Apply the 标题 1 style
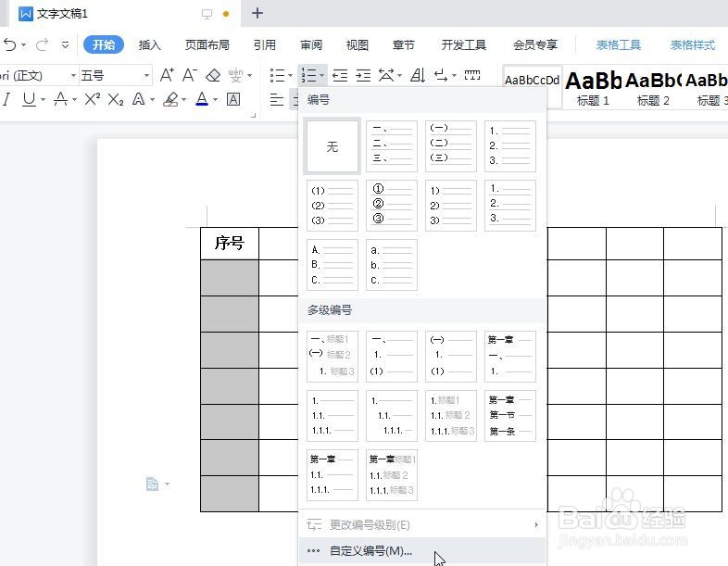Screen dimensions: 728x566 coord(594,87)
